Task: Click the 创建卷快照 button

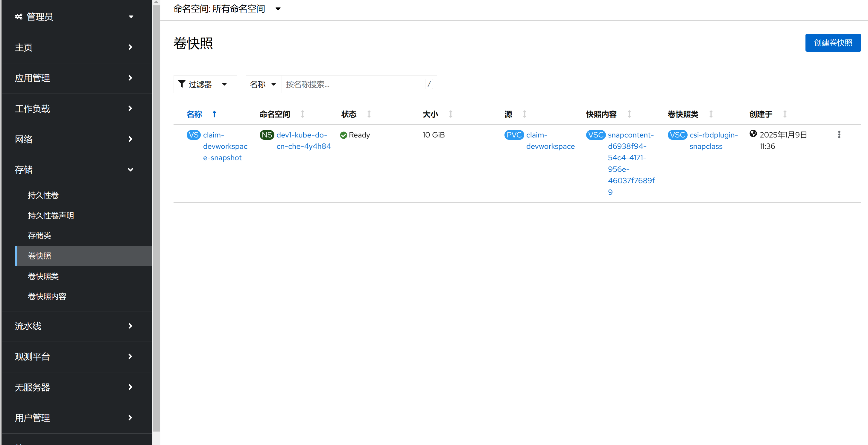Action: (x=833, y=43)
